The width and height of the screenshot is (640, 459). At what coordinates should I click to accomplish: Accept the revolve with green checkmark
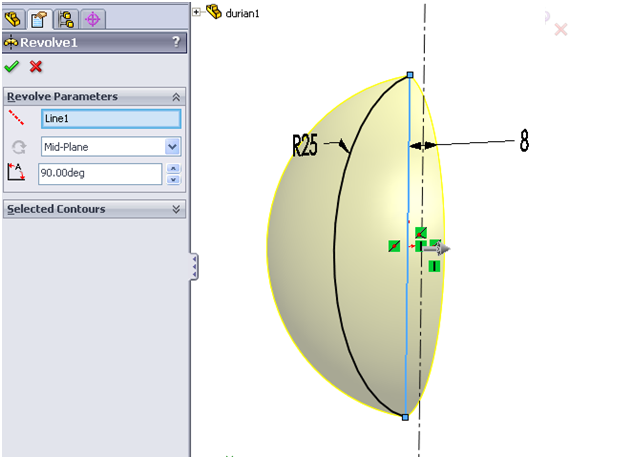pyautogui.click(x=11, y=67)
